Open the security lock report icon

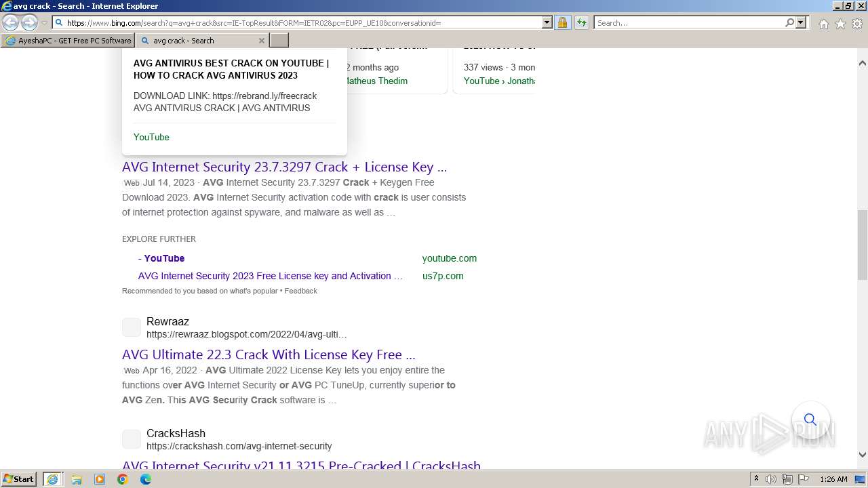(x=562, y=22)
